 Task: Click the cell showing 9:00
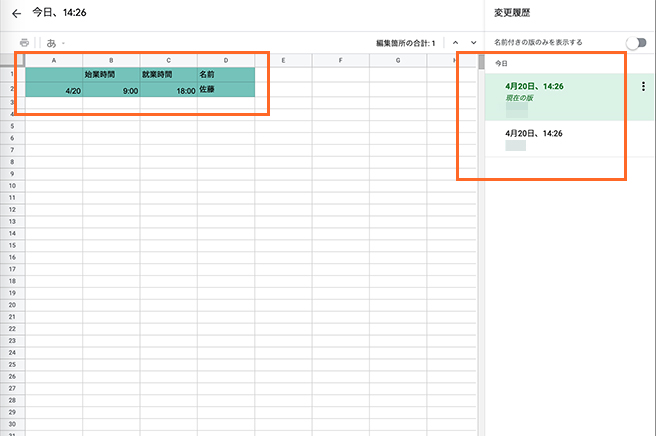(111, 90)
